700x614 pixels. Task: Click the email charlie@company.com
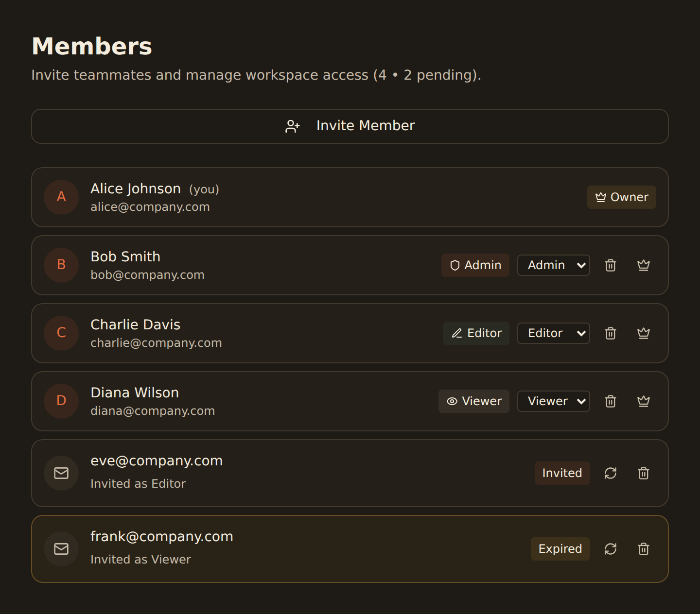pyautogui.click(x=156, y=343)
